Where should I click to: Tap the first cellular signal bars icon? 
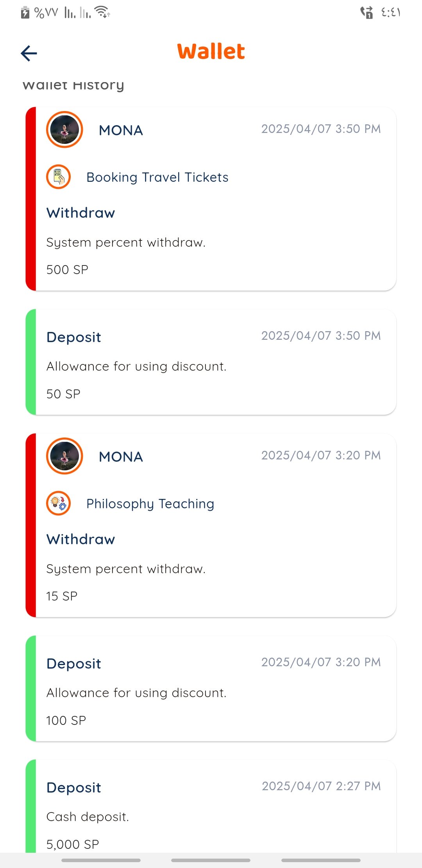[x=70, y=13]
